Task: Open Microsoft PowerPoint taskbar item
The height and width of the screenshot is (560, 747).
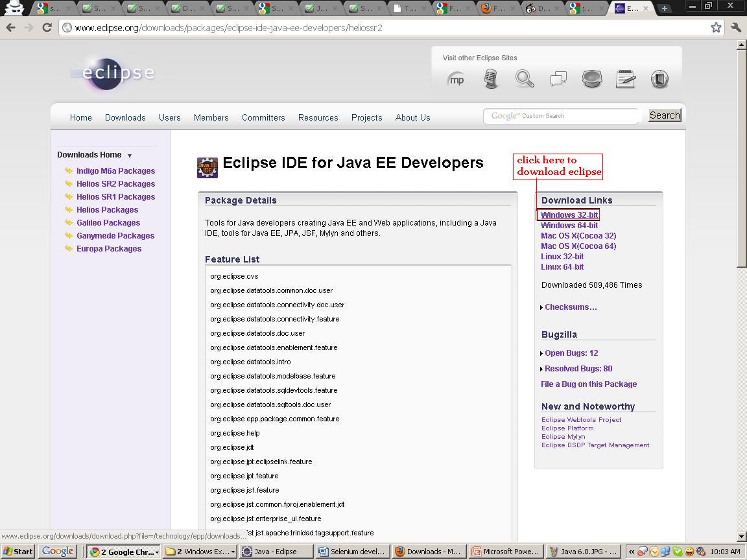Action: (x=506, y=552)
